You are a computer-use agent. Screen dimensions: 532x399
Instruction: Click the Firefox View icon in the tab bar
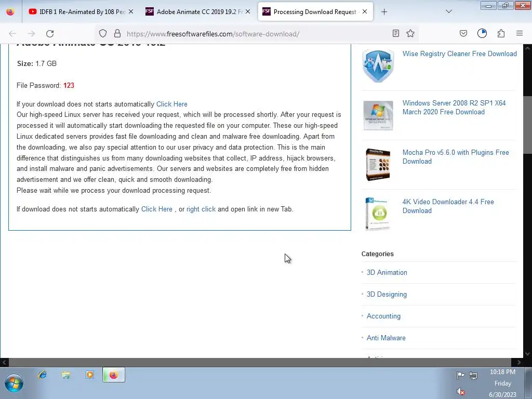[10, 11]
